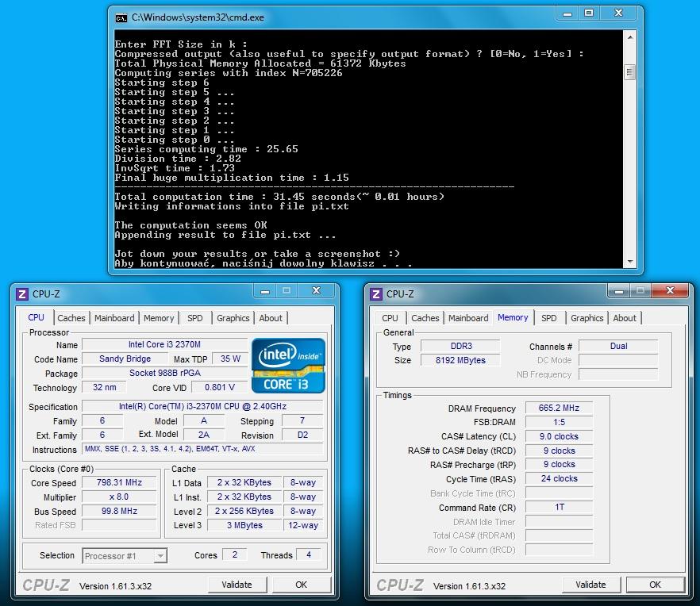Open About tab in right CPU-Z window
700x606 pixels.
click(625, 318)
